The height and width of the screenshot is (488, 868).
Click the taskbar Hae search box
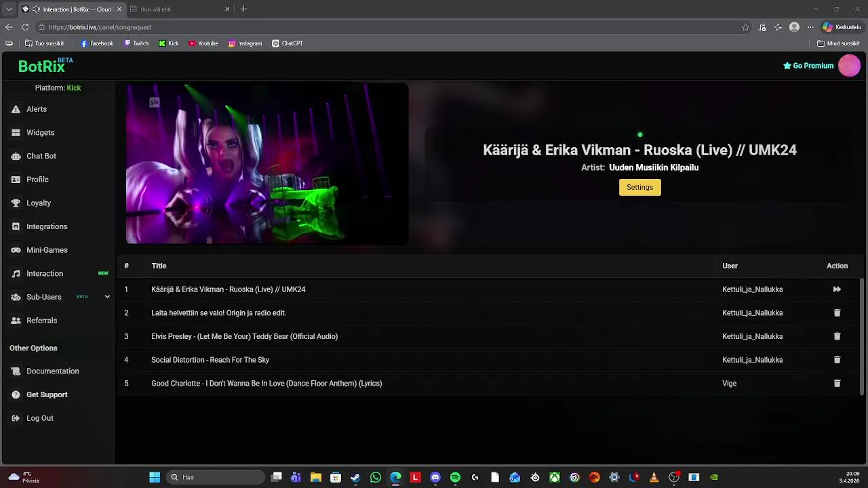pyautogui.click(x=216, y=477)
